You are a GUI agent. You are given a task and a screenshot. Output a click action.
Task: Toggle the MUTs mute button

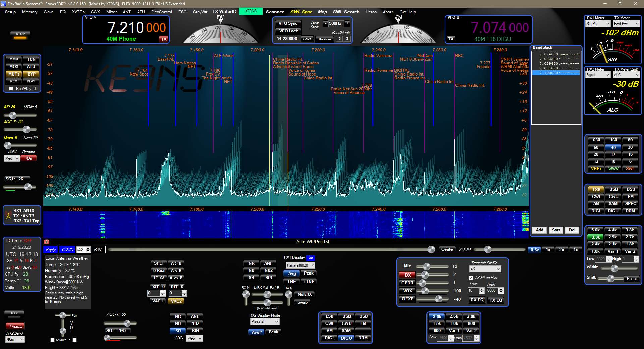point(14,74)
